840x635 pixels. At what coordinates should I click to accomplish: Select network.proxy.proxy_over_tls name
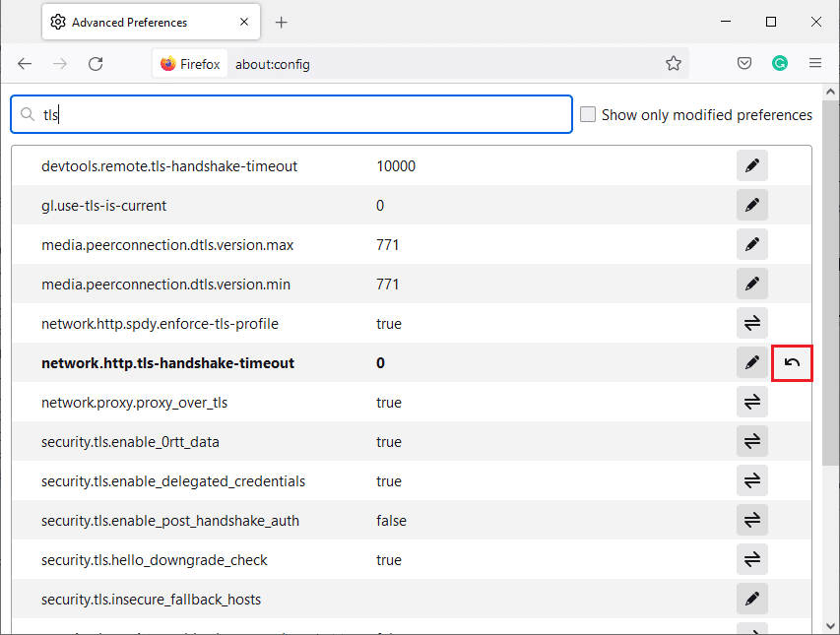(135, 403)
